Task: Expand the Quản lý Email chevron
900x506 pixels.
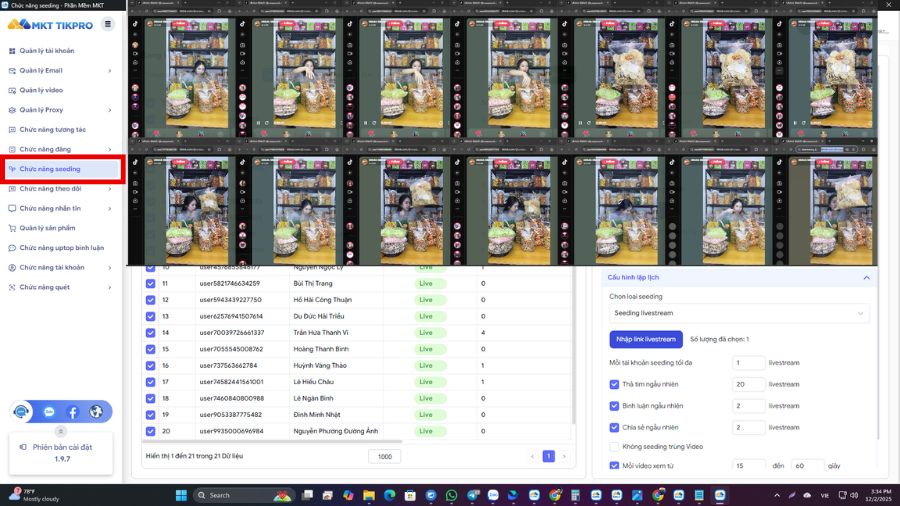Action: (x=110, y=71)
